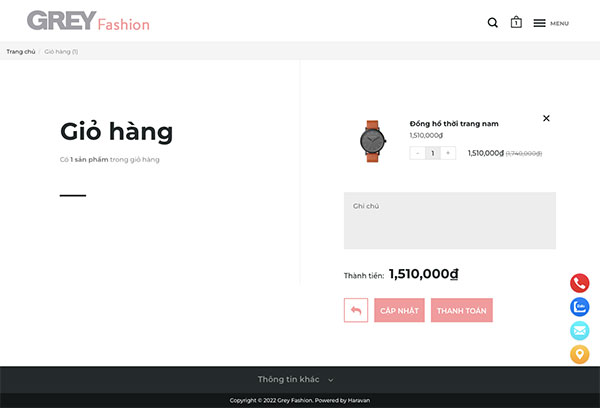
Task: Click the back arrow return button
Action: [356, 310]
